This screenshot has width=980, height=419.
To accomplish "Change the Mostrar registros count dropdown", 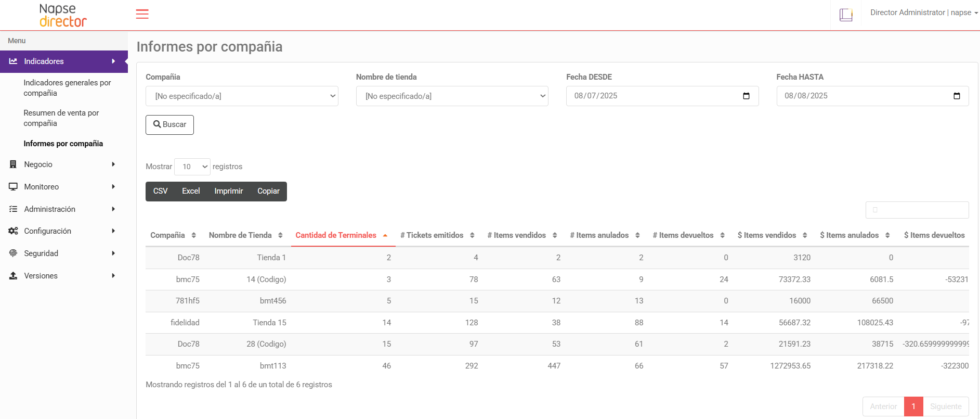I will click(x=192, y=167).
